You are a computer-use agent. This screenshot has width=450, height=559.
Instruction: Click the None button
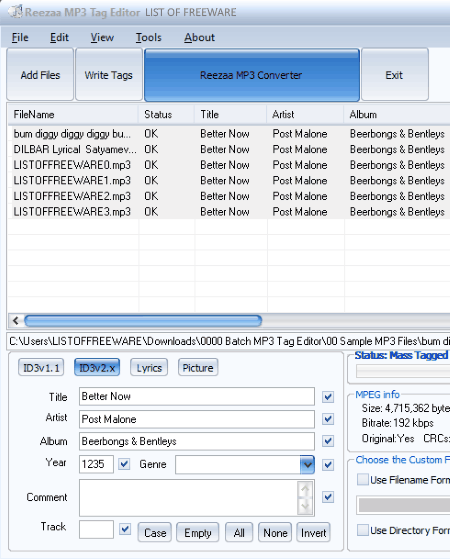point(275,533)
